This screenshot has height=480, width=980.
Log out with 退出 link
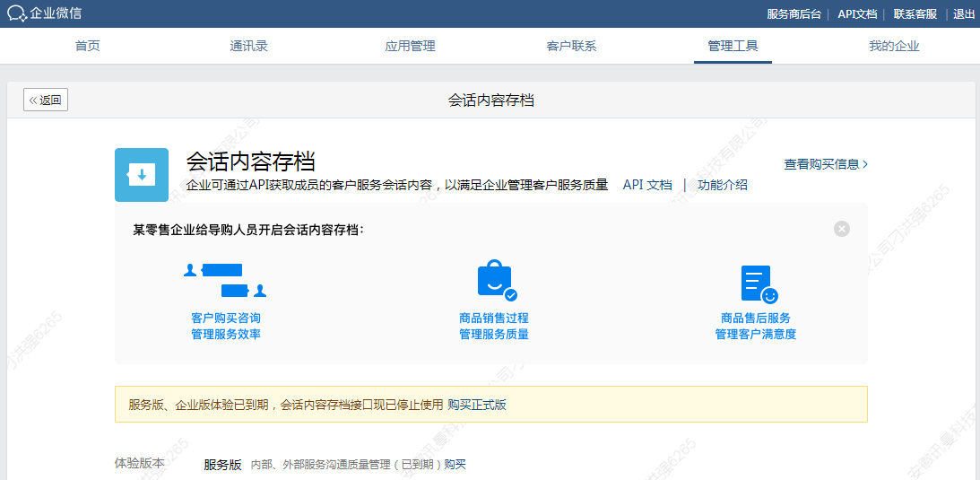point(964,14)
